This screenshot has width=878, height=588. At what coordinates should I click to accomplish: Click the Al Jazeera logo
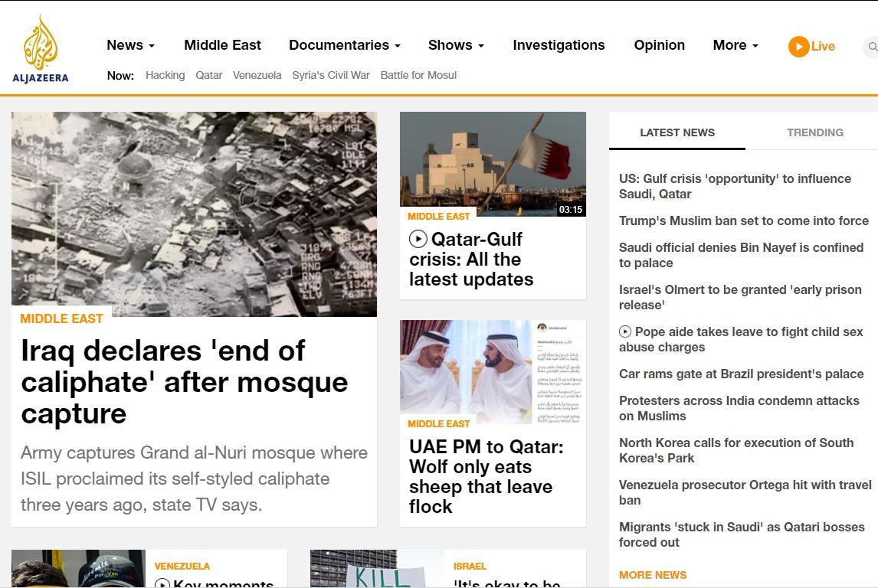point(41,49)
